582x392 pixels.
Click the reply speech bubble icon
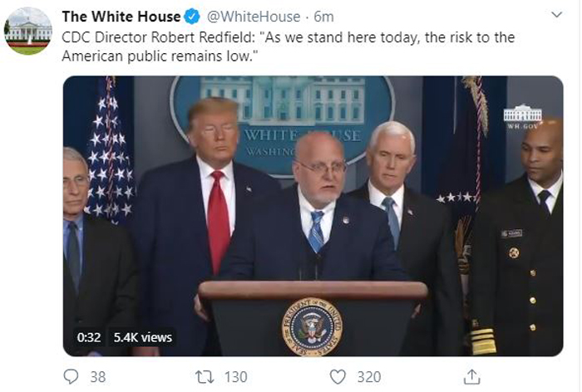pos(71,377)
